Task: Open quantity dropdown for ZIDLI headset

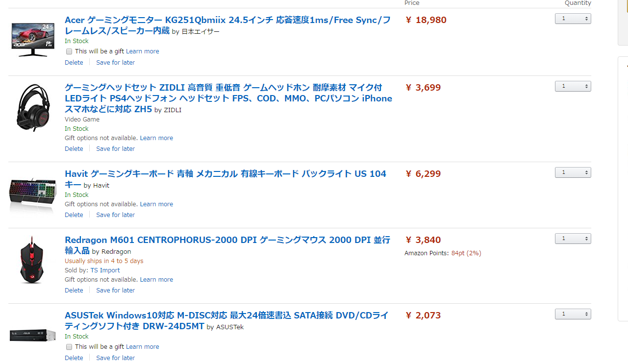Action: [x=573, y=86]
